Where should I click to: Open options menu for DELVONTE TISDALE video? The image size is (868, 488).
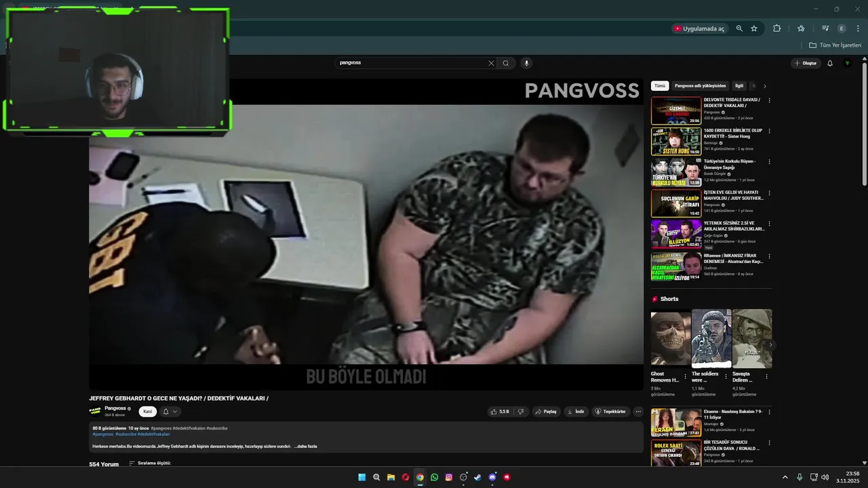(769, 100)
